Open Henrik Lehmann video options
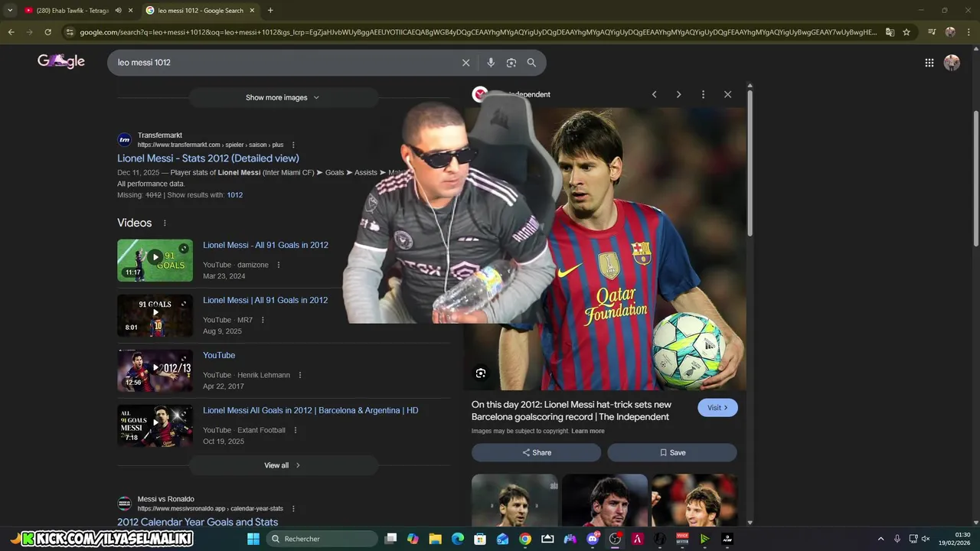 tap(300, 375)
